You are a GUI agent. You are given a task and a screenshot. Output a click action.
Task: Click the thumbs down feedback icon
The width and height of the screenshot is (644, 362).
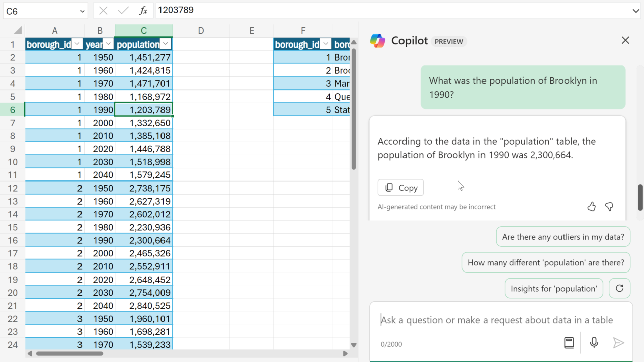609,206
